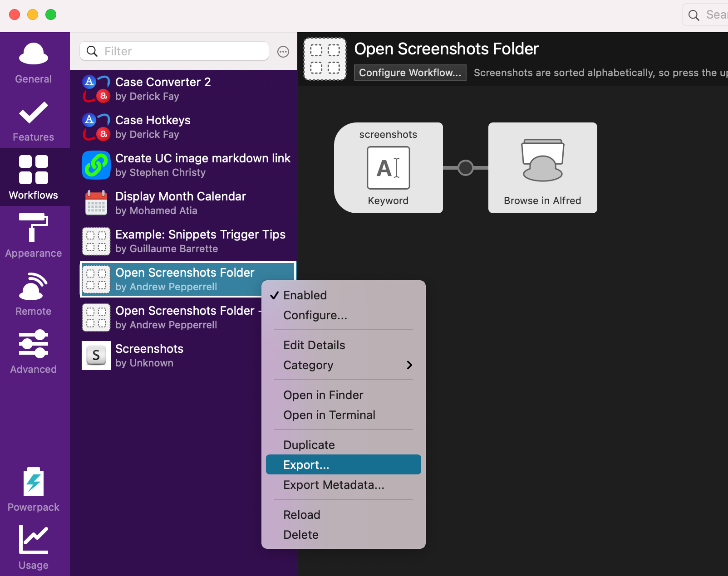Click the Screenshots workflow S icon
The height and width of the screenshot is (576, 728).
(x=96, y=356)
